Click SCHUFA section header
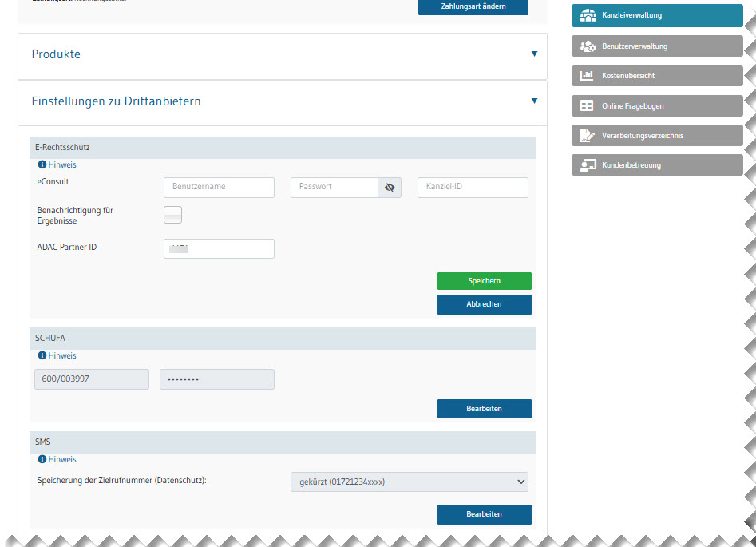Image resolution: width=756 pixels, height=547 pixels. pos(283,339)
